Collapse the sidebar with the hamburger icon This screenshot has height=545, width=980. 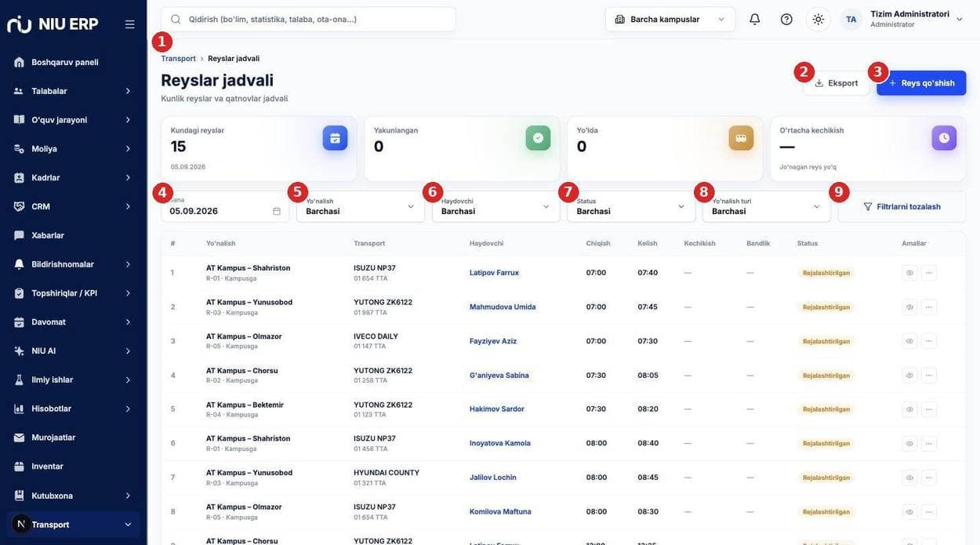pyautogui.click(x=129, y=24)
